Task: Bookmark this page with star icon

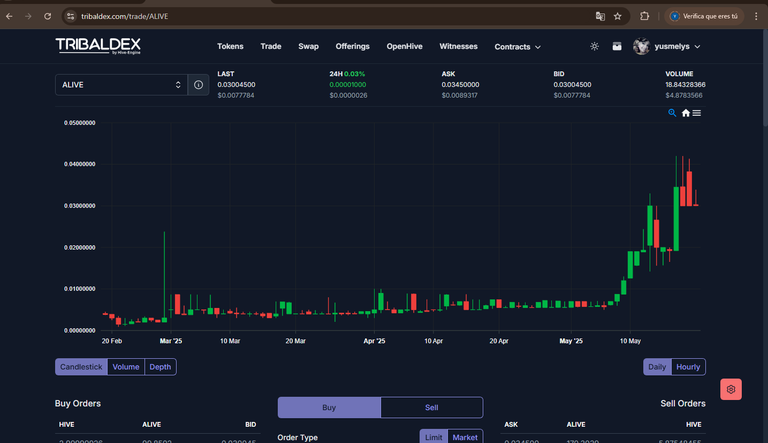Action: click(618, 16)
